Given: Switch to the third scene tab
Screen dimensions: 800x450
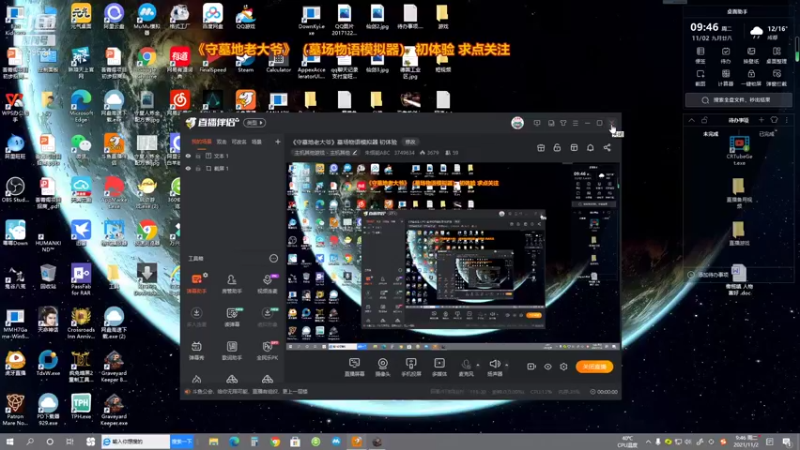Looking at the screenshot, I should pyautogui.click(x=239, y=142).
